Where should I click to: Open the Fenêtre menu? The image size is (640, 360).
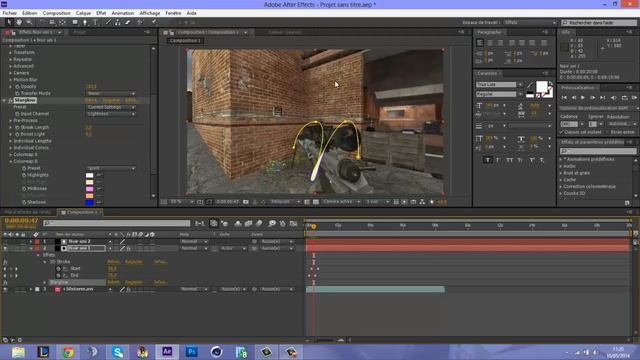173,13
